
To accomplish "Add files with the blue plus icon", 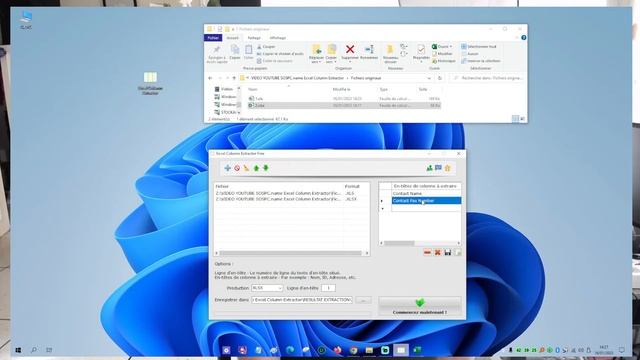I will [x=227, y=168].
